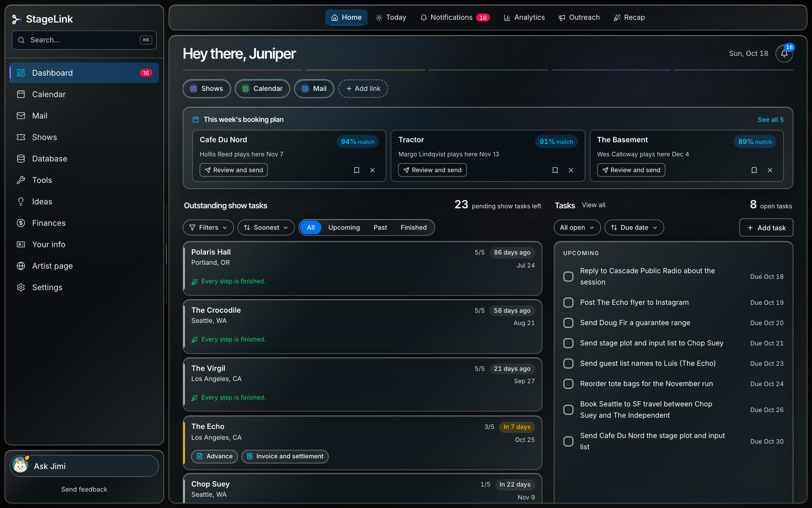Select the Finished show tasks filter
812x508 pixels.
pyautogui.click(x=414, y=228)
